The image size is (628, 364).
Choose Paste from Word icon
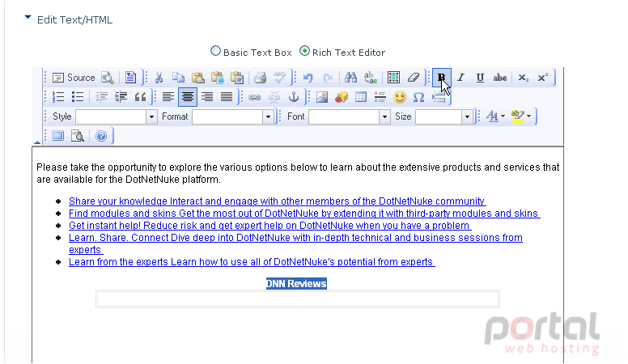coord(237,78)
